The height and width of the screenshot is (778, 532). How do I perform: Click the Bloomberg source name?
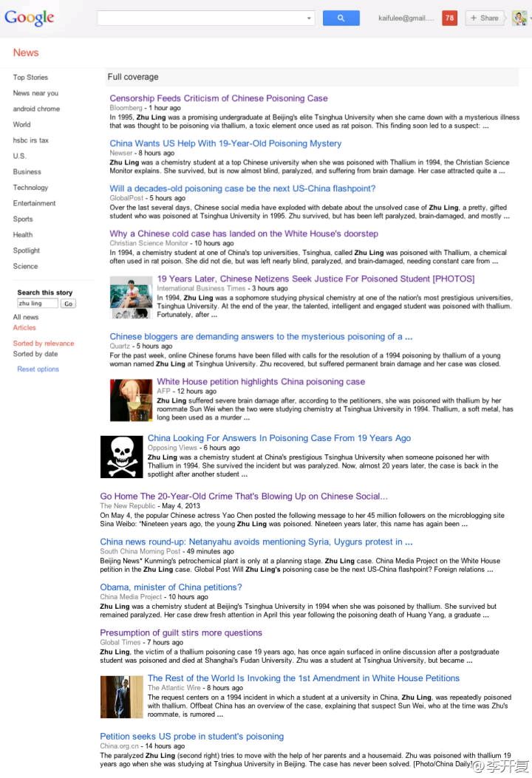[x=126, y=108]
